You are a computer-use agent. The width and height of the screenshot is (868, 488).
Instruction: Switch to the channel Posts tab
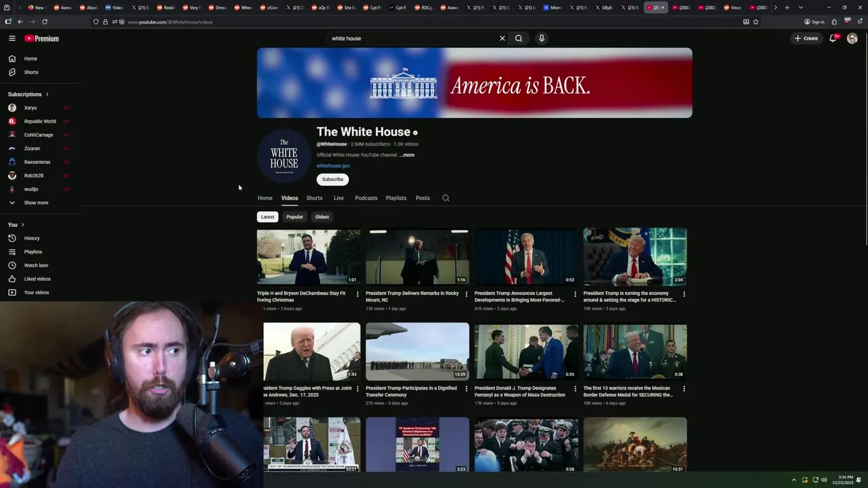point(422,198)
